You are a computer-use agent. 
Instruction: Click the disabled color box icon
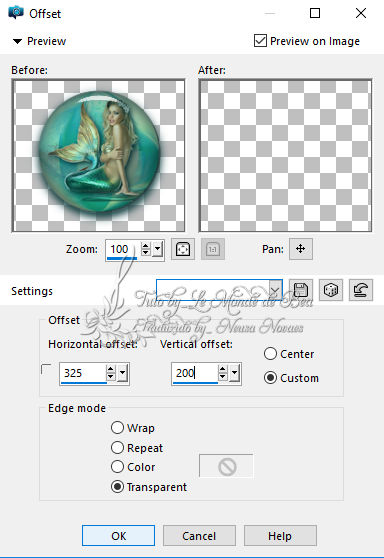click(226, 466)
